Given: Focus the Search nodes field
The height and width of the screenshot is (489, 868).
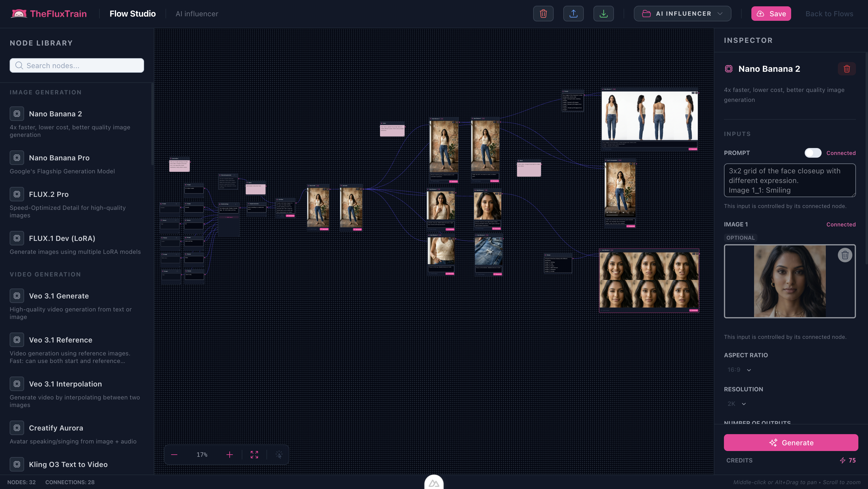Looking at the screenshot, I should tap(77, 65).
